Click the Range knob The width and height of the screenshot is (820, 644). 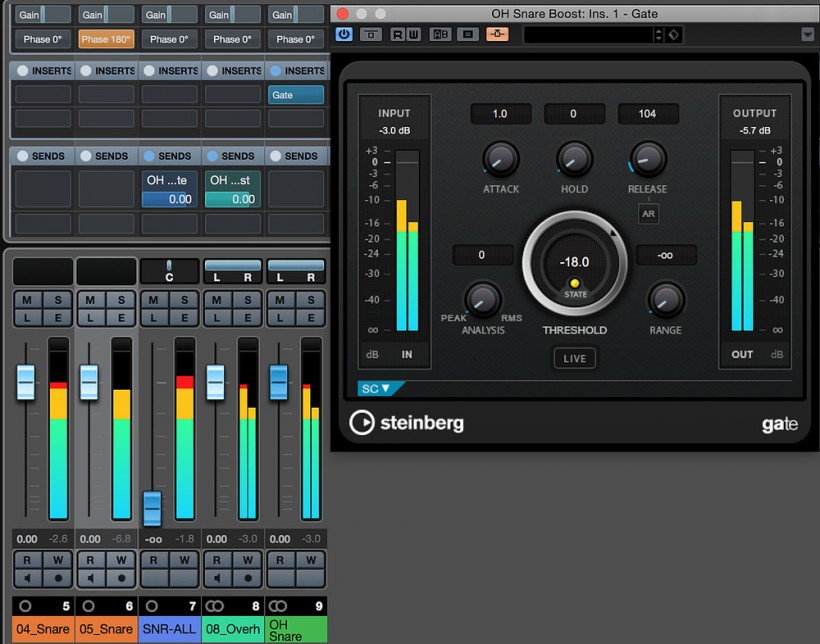[x=666, y=300]
